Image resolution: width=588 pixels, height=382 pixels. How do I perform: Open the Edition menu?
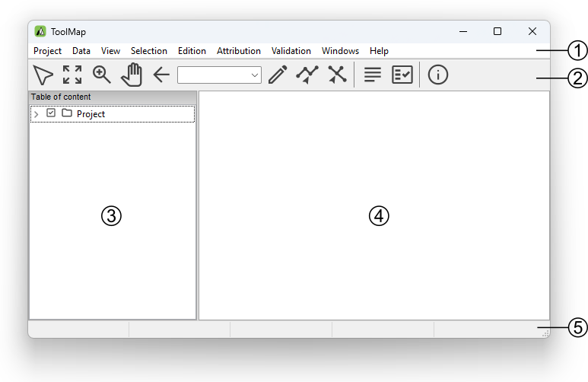(x=192, y=51)
